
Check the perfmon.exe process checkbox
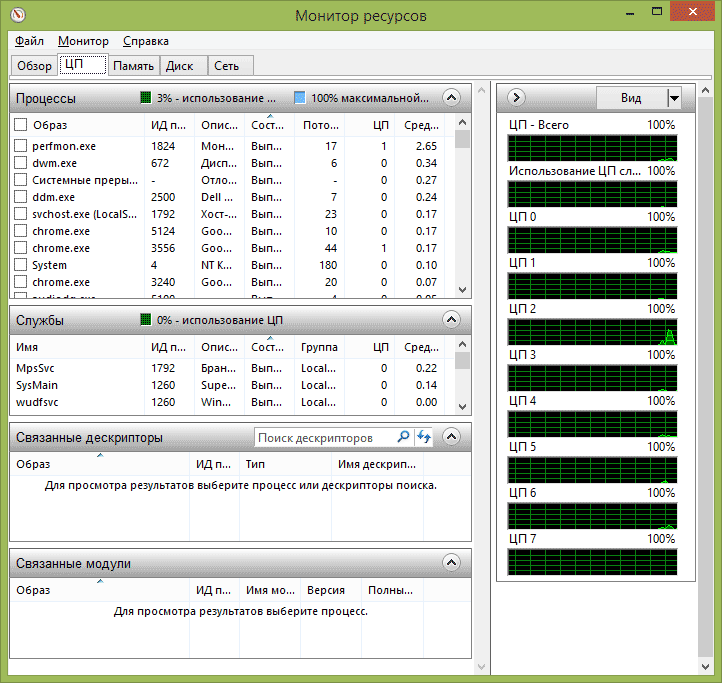click(x=20, y=146)
